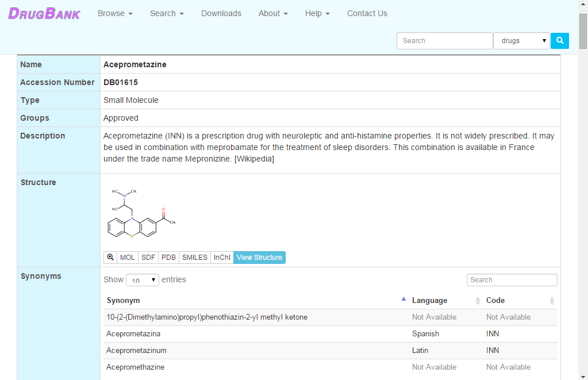This screenshot has height=380, width=588.
Task: Open the Contact Us page
Action: coord(367,13)
